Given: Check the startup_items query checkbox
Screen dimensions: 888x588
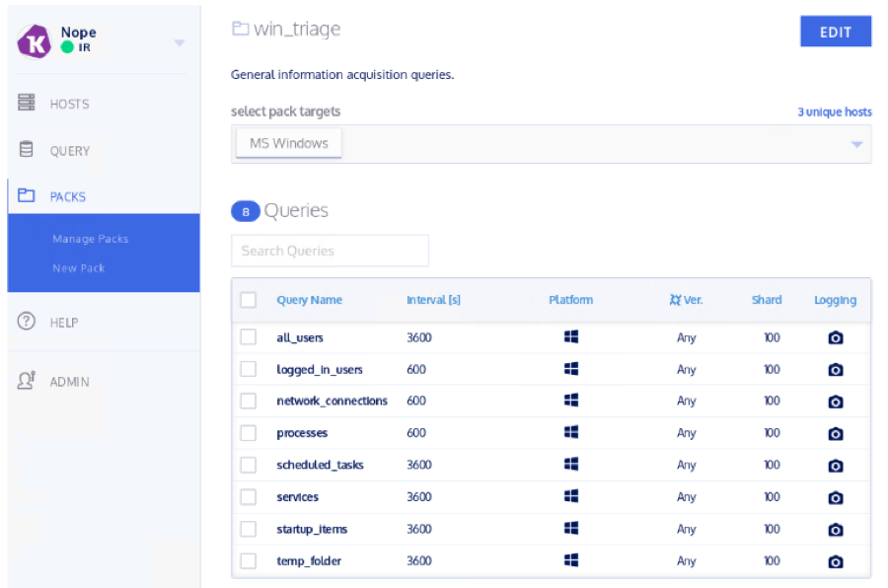Looking at the screenshot, I should pyautogui.click(x=248, y=529).
